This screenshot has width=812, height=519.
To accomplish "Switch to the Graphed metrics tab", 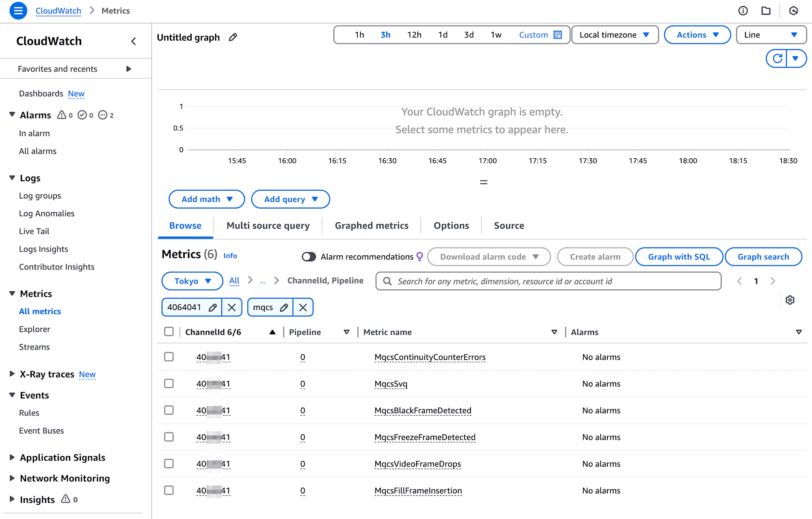I will pos(371,226).
